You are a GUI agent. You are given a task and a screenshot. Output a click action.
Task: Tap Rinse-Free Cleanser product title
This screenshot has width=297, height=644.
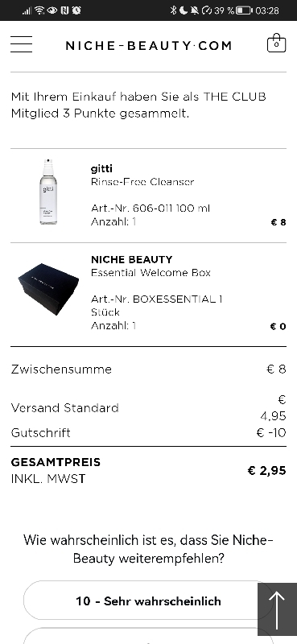point(142,182)
